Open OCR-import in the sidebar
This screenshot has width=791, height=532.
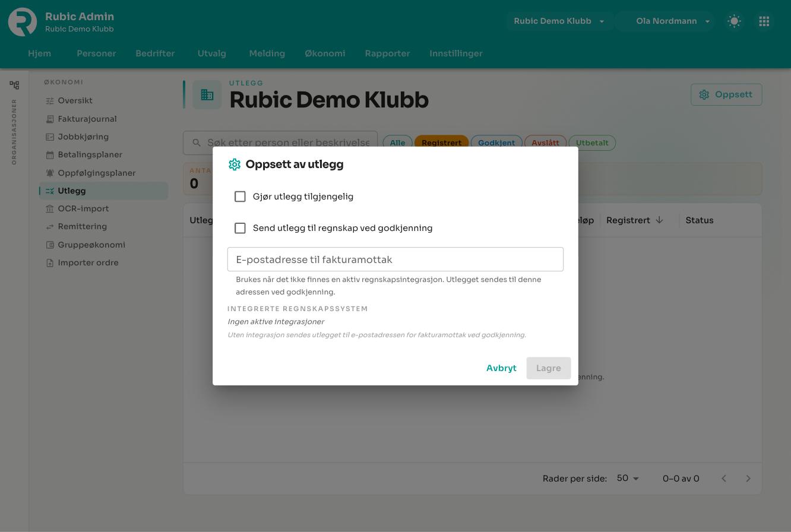104,209
